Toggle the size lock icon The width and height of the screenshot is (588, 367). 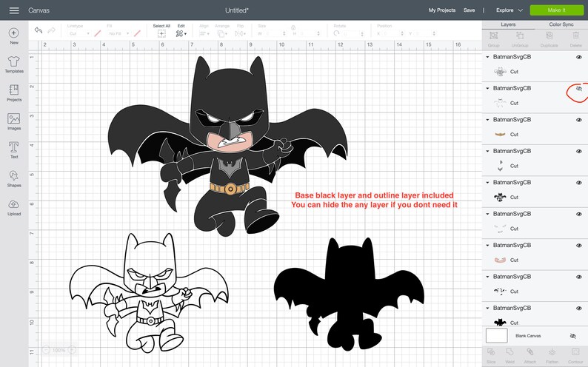tap(293, 27)
